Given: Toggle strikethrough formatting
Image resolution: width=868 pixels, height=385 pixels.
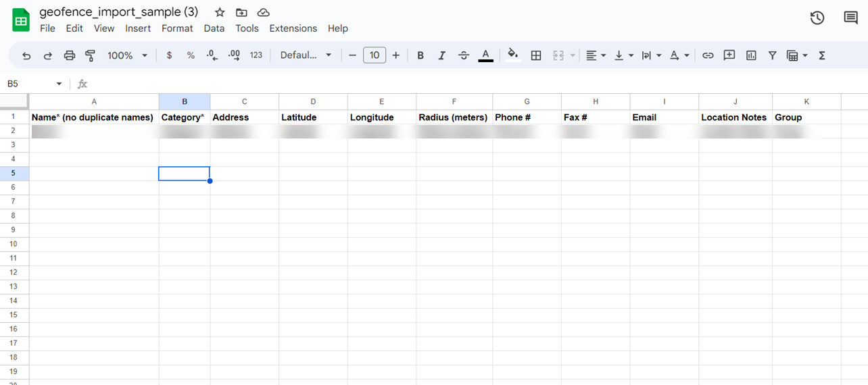Looking at the screenshot, I should click(x=463, y=55).
